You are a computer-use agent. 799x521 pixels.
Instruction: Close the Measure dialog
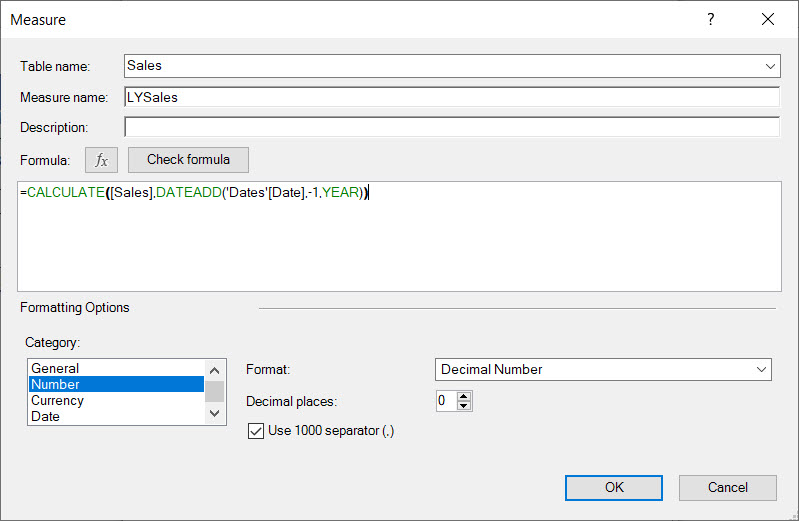767,19
